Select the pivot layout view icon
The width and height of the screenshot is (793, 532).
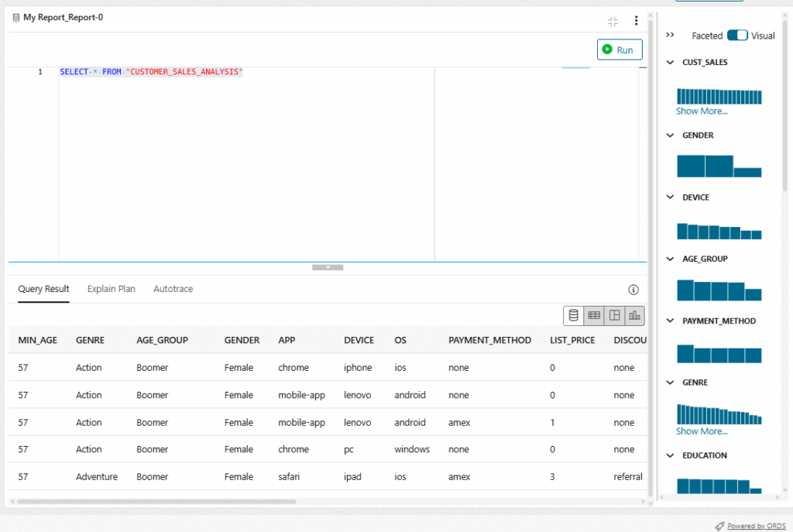(x=614, y=315)
